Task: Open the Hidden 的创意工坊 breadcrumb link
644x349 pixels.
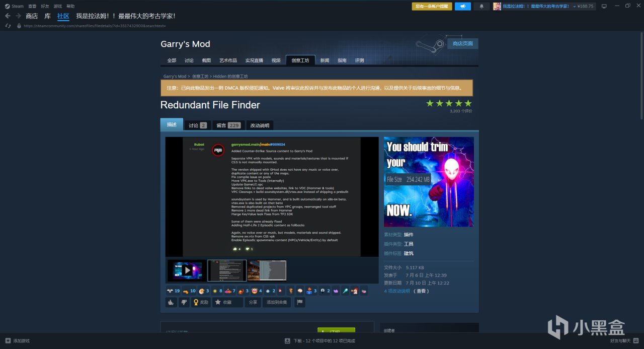Action: point(230,77)
